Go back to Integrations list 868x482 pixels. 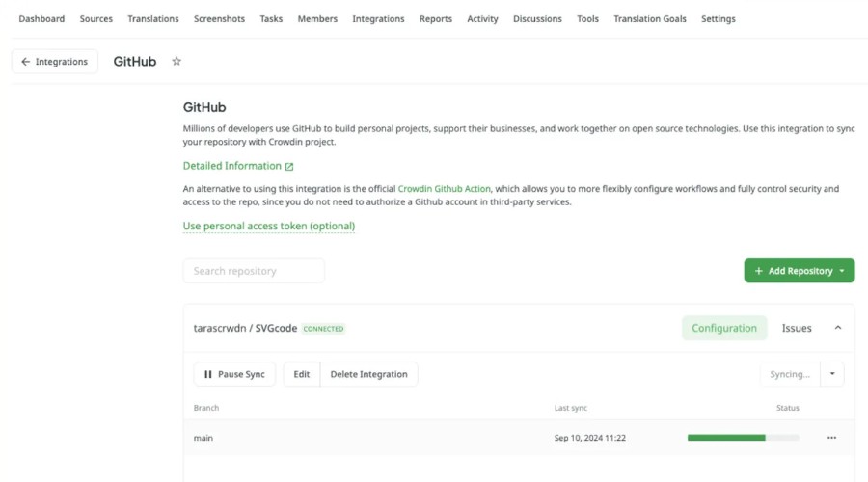(x=54, y=62)
